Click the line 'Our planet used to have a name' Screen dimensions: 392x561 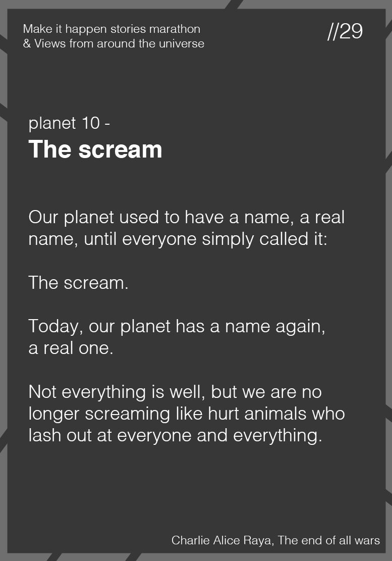[x=187, y=218]
